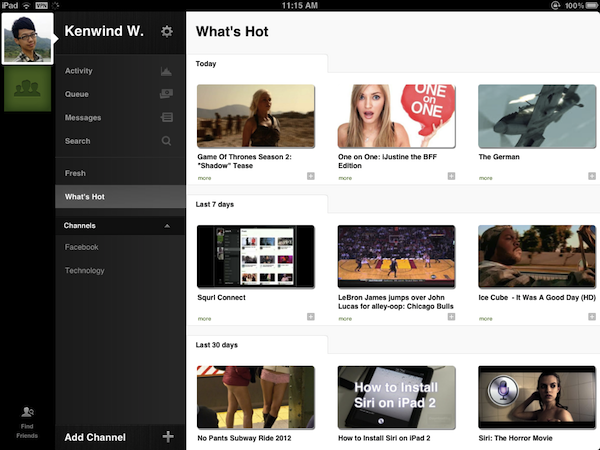The height and width of the screenshot is (450, 600).
Task: Add One on One video with plus icon
Action: pos(452,176)
